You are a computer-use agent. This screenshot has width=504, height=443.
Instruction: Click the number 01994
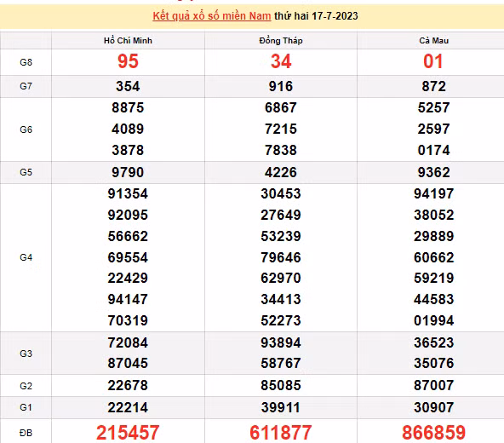(x=434, y=320)
